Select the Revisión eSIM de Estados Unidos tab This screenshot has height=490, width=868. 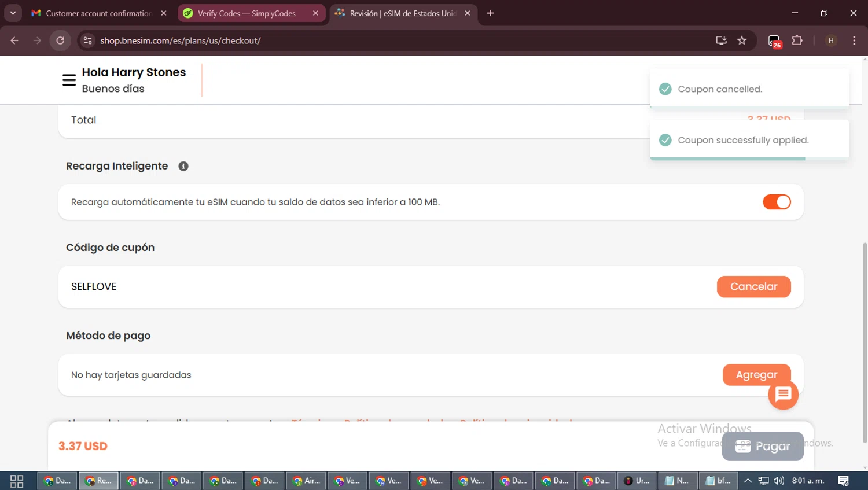(403, 13)
